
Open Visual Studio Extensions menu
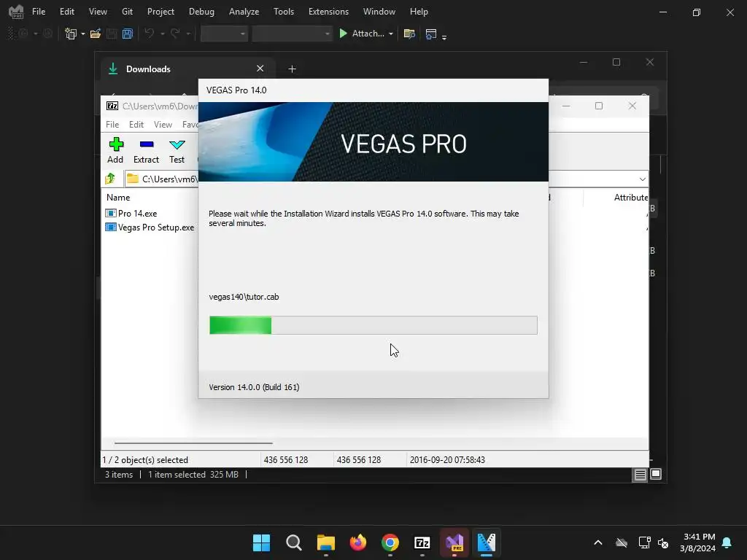tap(328, 12)
